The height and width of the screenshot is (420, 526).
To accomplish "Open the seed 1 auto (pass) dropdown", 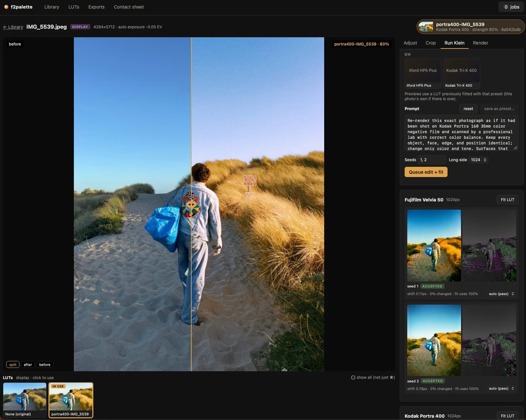I will [x=501, y=294].
